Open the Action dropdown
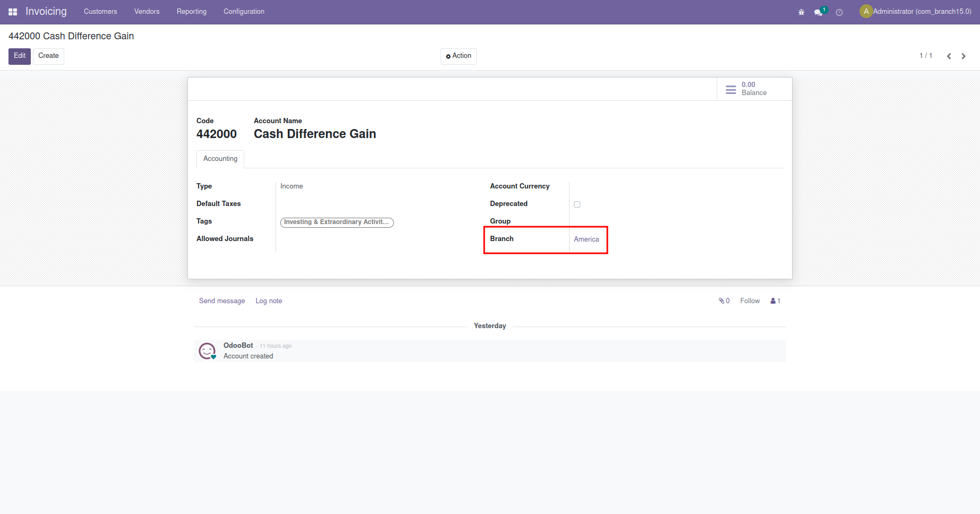 point(459,56)
